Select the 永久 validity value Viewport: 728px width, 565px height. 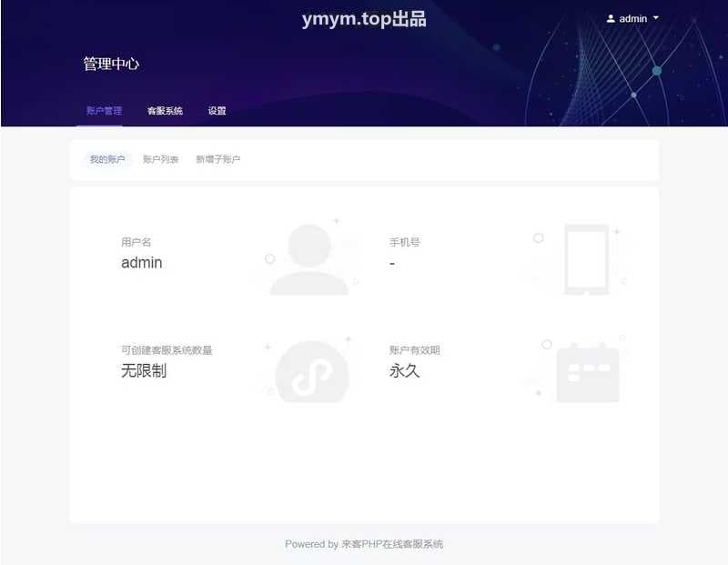pyautogui.click(x=405, y=370)
